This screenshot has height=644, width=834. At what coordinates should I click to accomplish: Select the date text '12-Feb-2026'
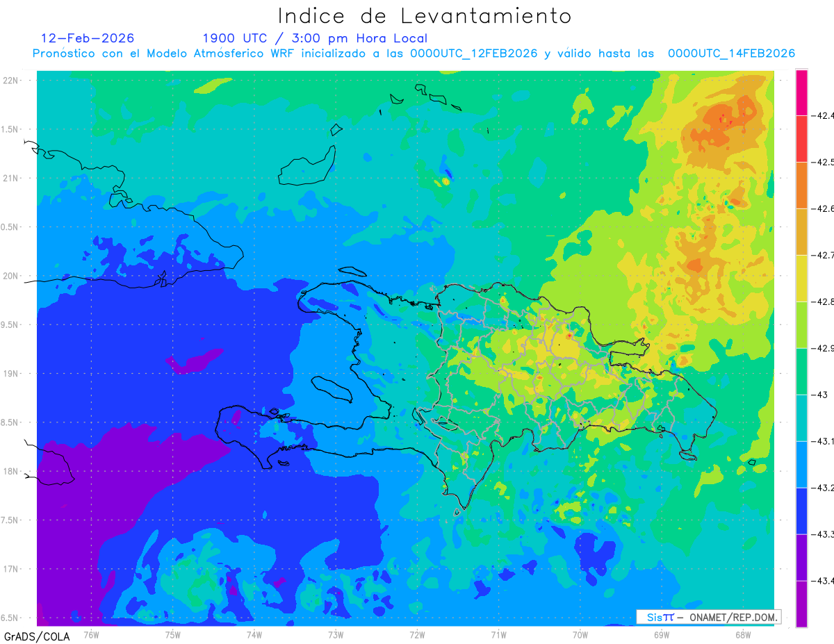88,38
